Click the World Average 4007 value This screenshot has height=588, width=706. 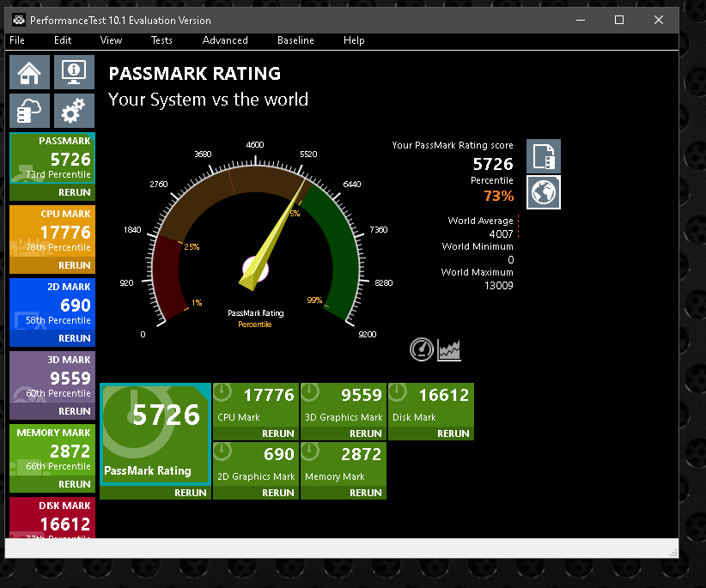[501, 234]
